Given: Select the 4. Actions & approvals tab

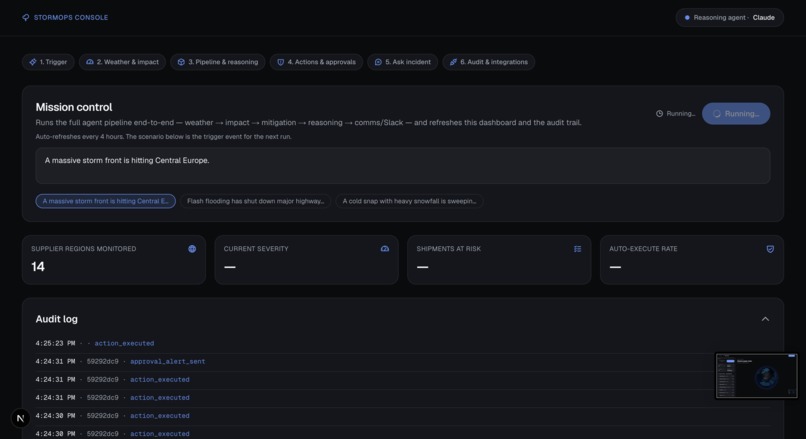Looking at the screenshot, I should 316,62.
